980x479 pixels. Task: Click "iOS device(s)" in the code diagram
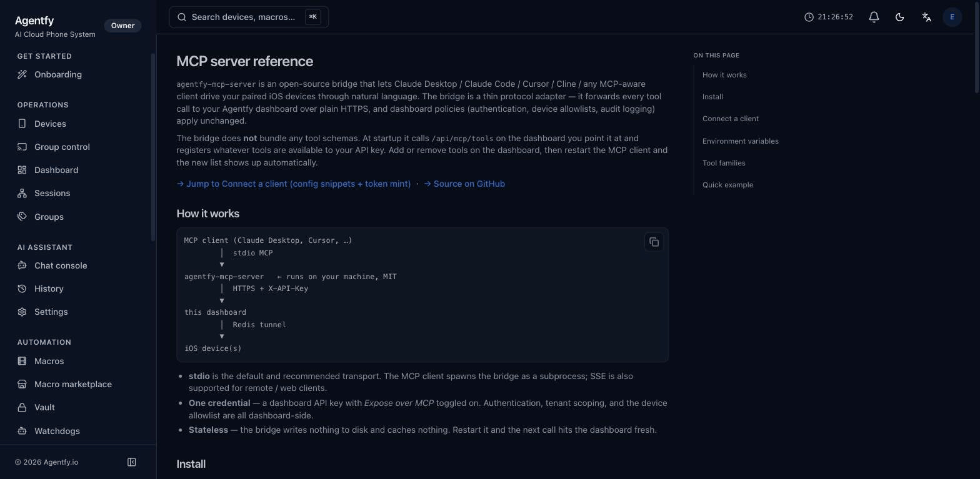coord(213,348)
